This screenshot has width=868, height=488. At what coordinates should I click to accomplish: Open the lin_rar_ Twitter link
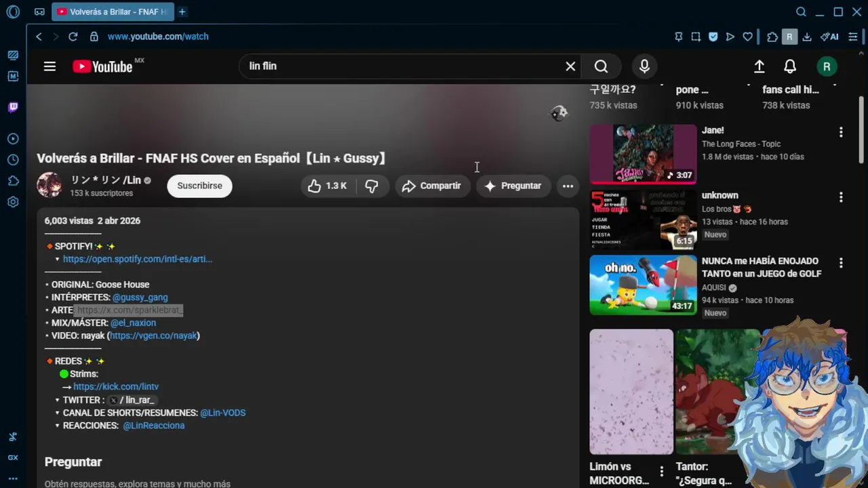coord(133,400)
